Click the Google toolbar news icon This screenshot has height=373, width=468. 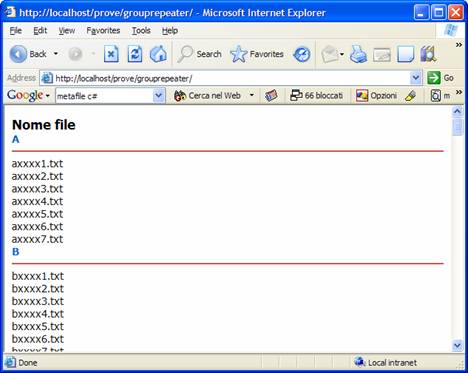(x=271, y=96)
